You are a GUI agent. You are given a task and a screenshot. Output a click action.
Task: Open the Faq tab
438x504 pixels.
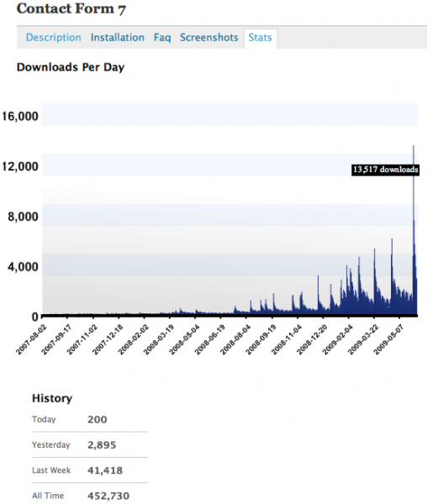click(x=162, y=38)
